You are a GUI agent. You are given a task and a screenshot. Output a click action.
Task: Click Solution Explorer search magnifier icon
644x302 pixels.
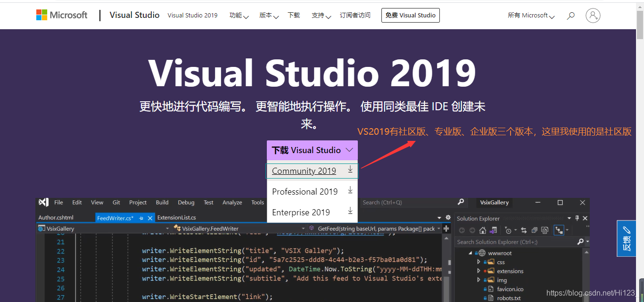(x=581, y=242)
